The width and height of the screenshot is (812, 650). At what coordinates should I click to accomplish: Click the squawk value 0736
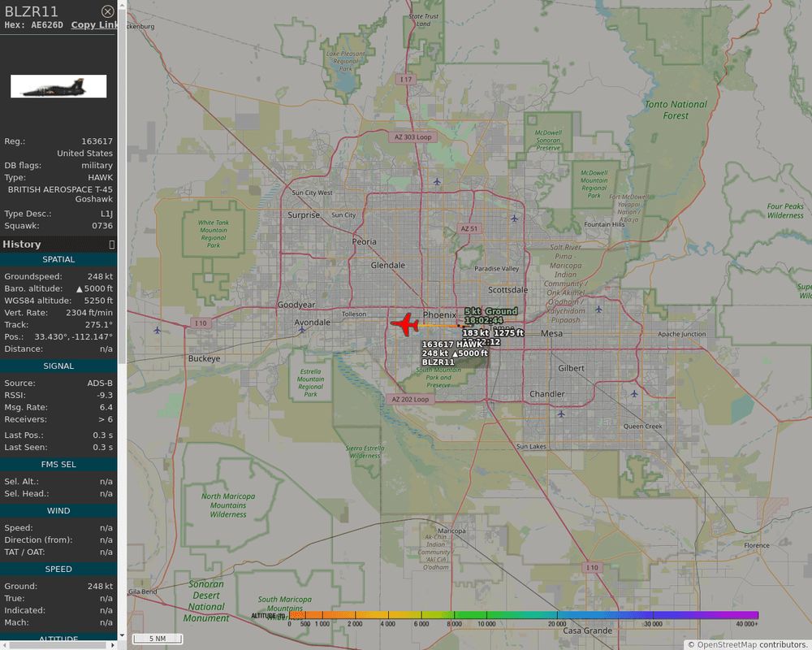click(102, 226)
